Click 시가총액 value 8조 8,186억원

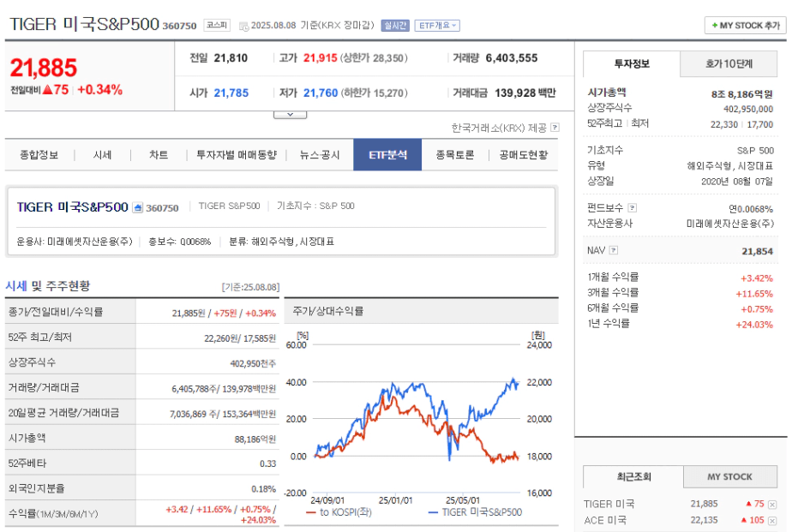(742, 94)
